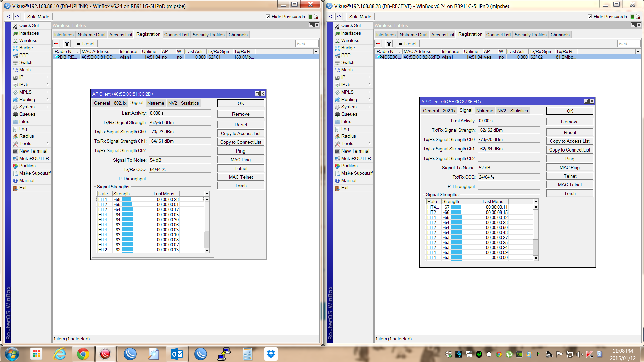Expand the Routing submenu in DB-UPLINK sidebar

pos(47,99)
